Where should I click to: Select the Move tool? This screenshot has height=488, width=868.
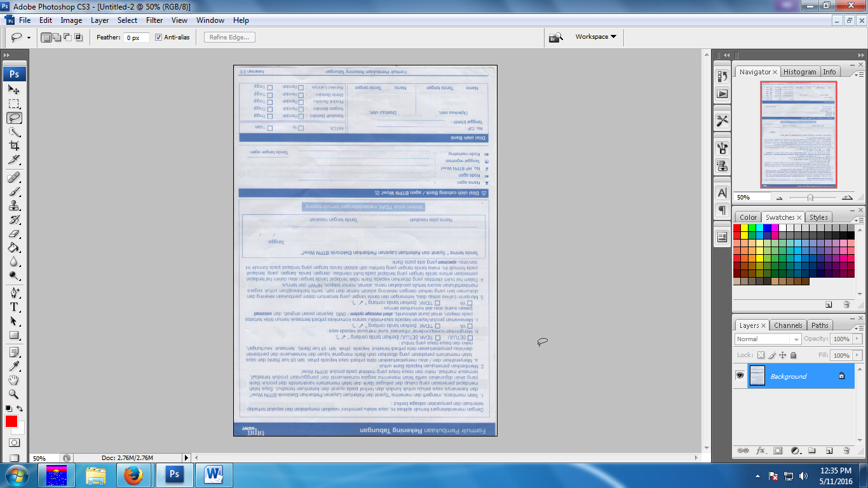click(14, 91)
